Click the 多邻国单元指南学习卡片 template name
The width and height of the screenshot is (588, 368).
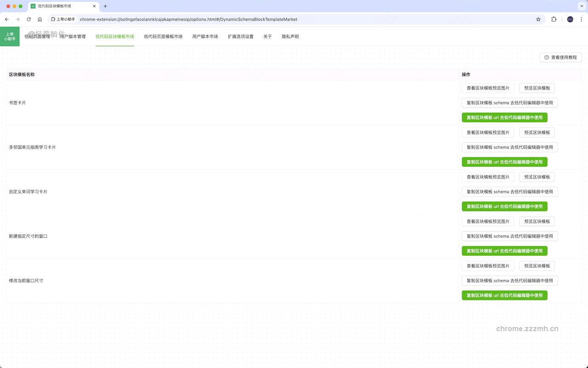pos(33,147)
